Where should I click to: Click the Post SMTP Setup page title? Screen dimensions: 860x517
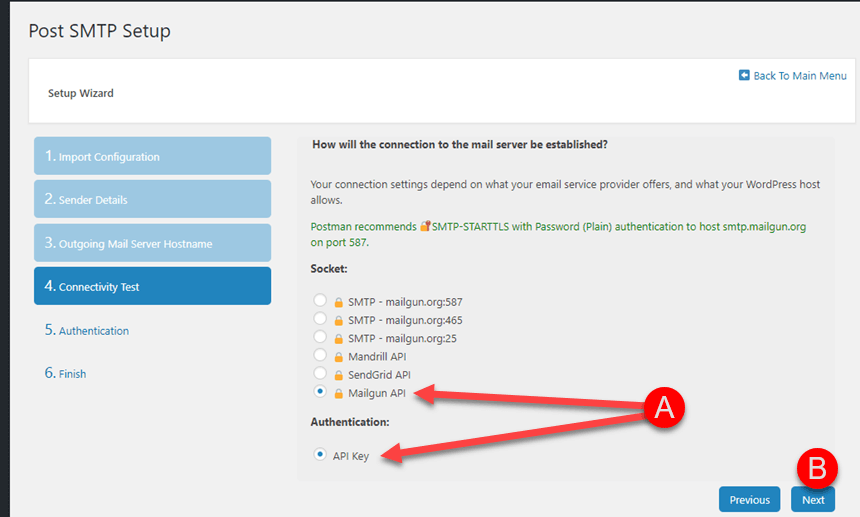(99, 31)
